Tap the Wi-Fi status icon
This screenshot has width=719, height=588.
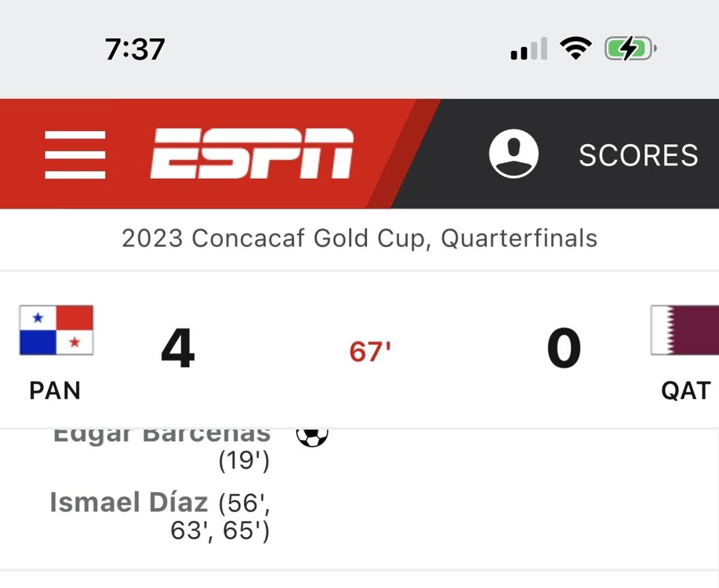(x=576, y=49)
